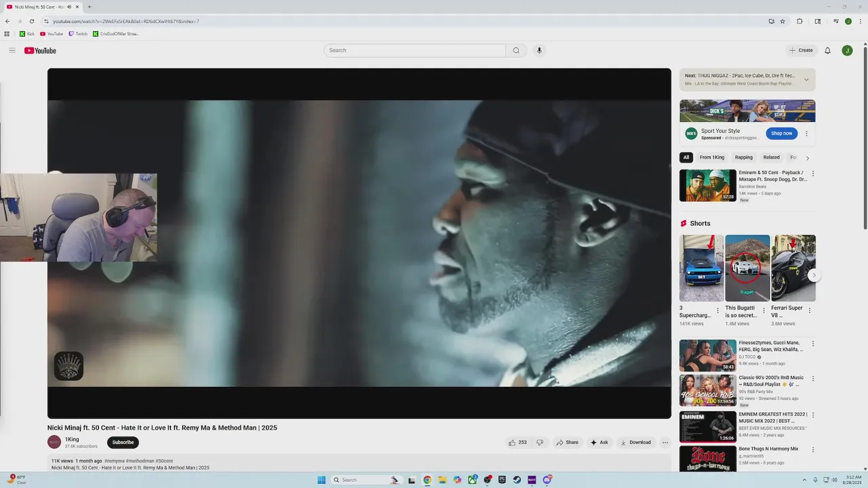Show hidden system tray icons
The image size is (868, 488).
point(805,480)
